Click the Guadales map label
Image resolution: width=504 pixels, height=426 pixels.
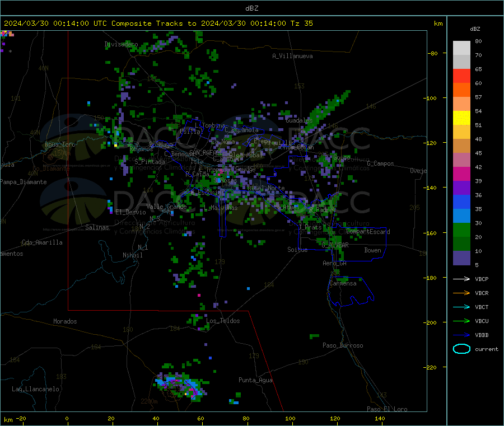point(299,120)
